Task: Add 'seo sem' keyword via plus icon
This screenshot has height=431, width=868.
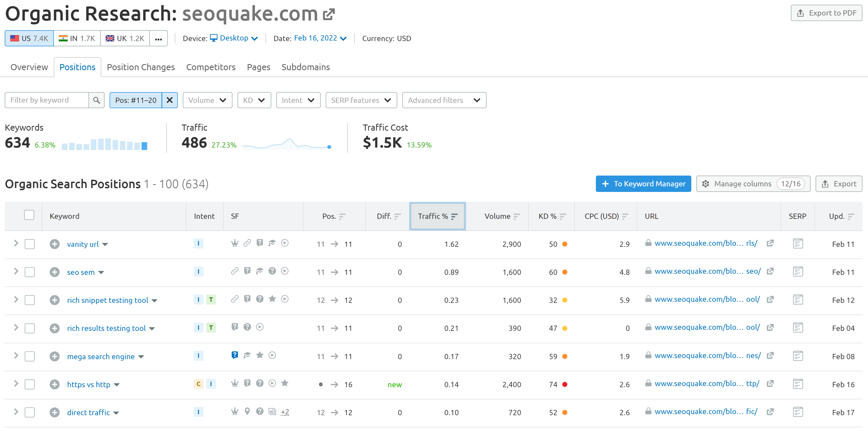Action: click(x=54, y=272)
